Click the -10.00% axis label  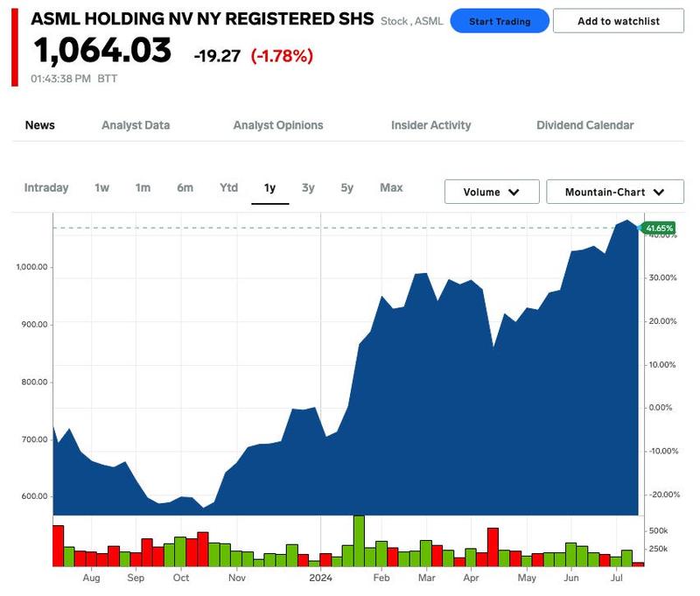(662, 452)
